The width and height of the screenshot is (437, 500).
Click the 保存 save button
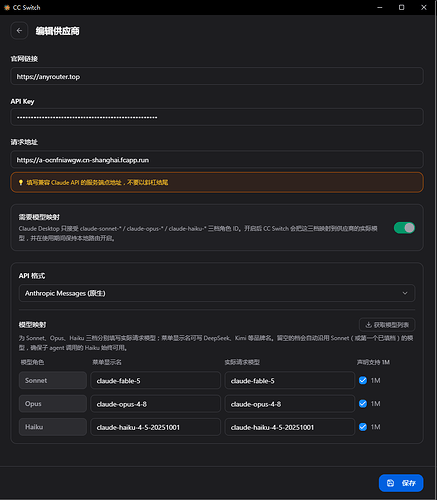pos(401,483)
